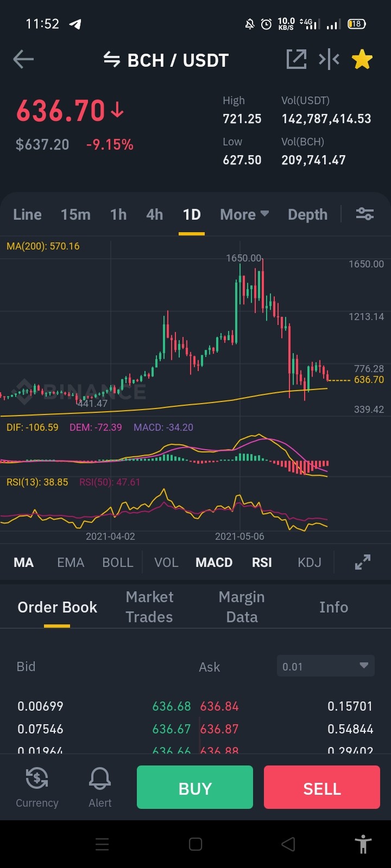Expand the More timeframes dropdown

pyautogui.click(x=244, y=214)
